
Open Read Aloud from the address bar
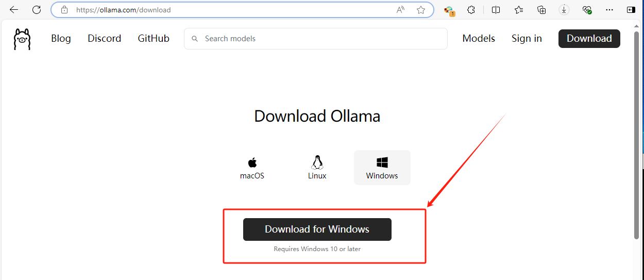400,10
